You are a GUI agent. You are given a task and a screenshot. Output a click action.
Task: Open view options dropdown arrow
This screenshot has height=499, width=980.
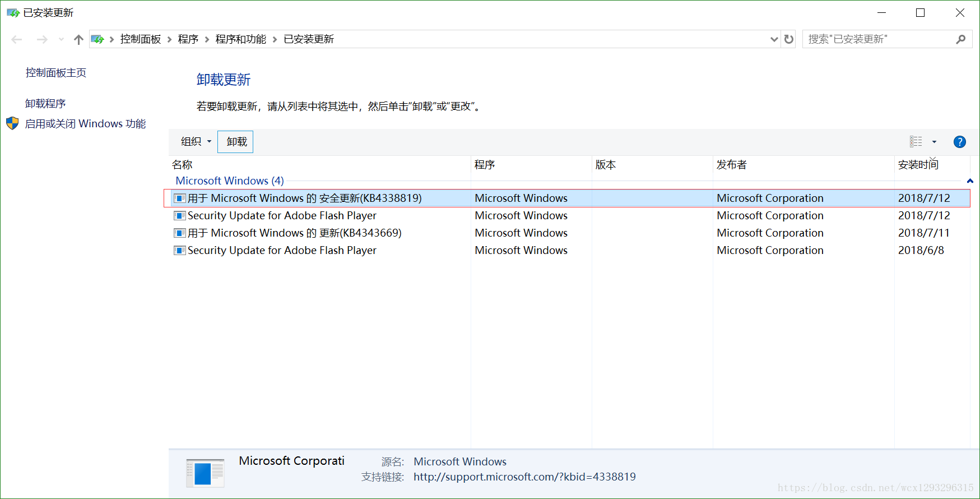[x=934, y=142]
